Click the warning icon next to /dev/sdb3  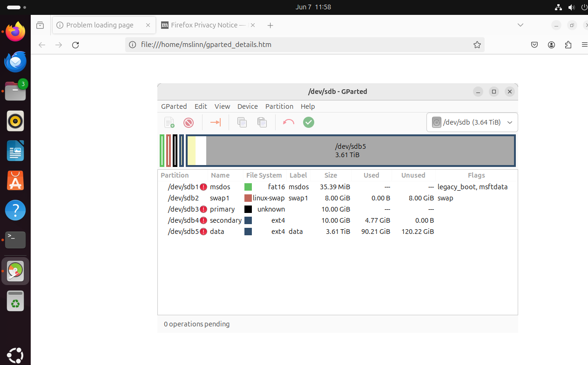(203, 209)
